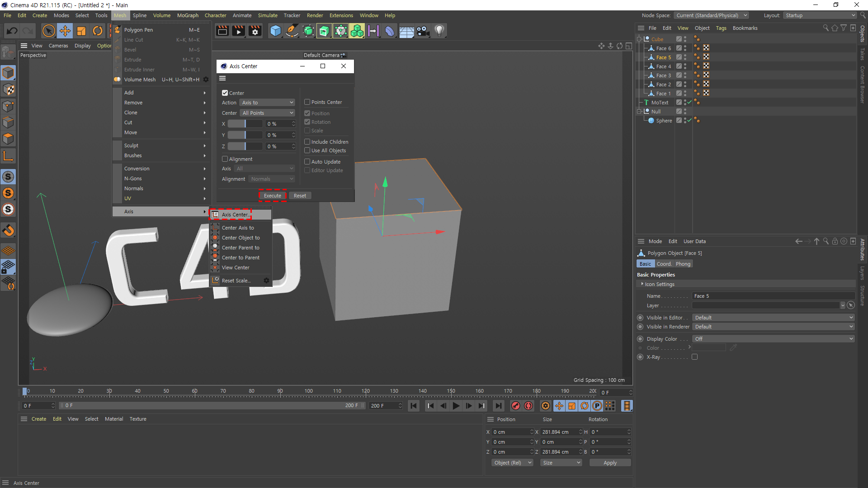Click the Spline Pen tool icon
868x488 pixels.
(292, 31)
